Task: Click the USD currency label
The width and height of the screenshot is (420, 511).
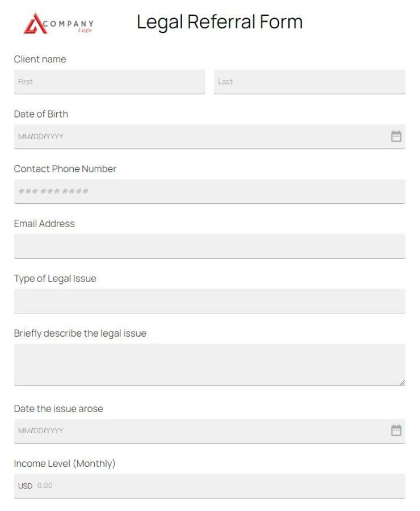Action: coord(24,485)
